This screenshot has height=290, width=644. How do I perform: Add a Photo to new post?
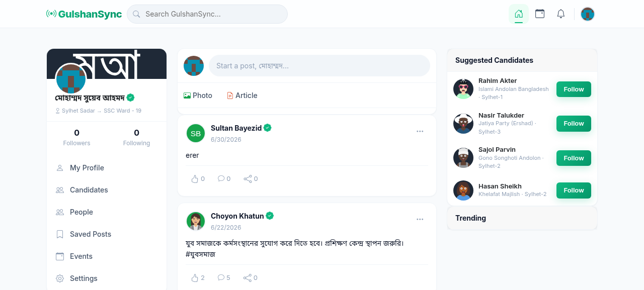pyautogui.click(x=198, y=95)
